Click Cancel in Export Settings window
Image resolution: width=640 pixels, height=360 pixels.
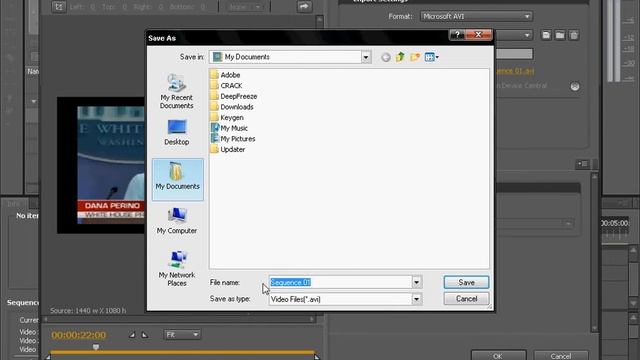pos(561,355)
